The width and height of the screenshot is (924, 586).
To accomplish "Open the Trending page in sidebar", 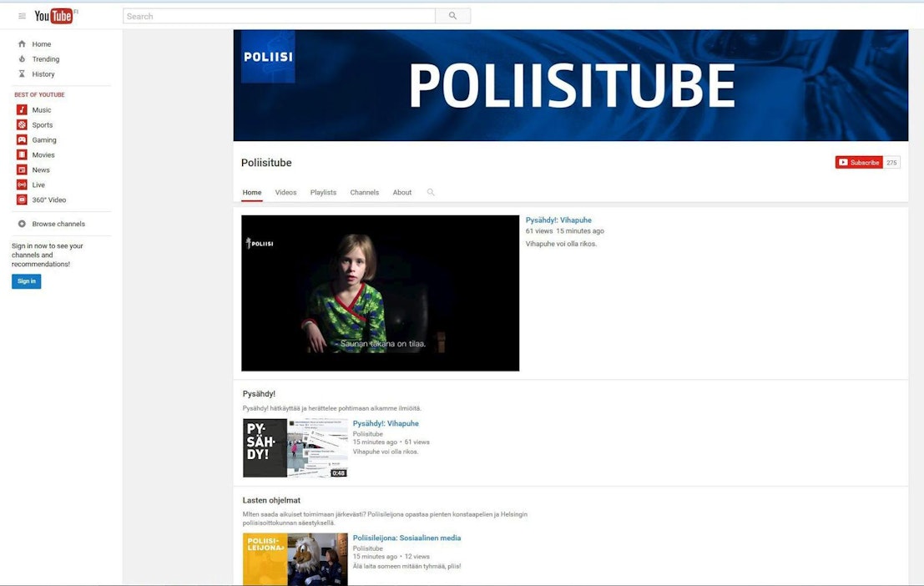I will point(45,59).
